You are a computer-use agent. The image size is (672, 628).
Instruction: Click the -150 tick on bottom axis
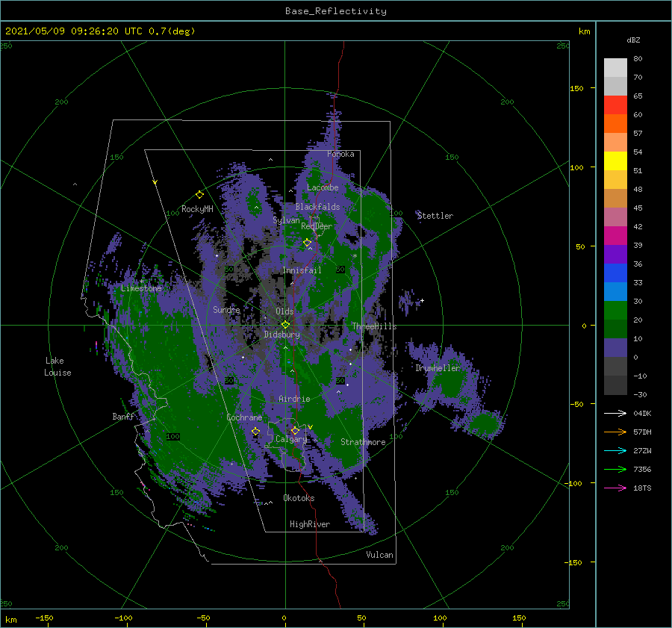pyautogui.click(x=44, y=618)
